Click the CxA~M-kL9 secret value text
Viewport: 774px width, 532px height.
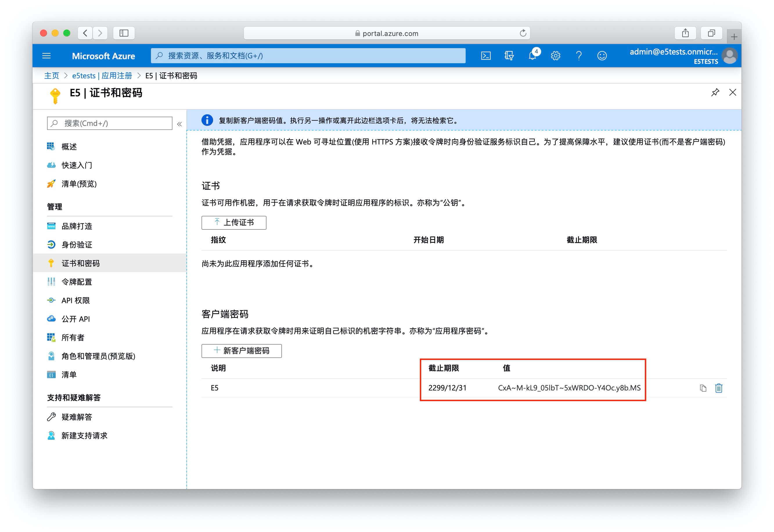click(x=569, y=388)
